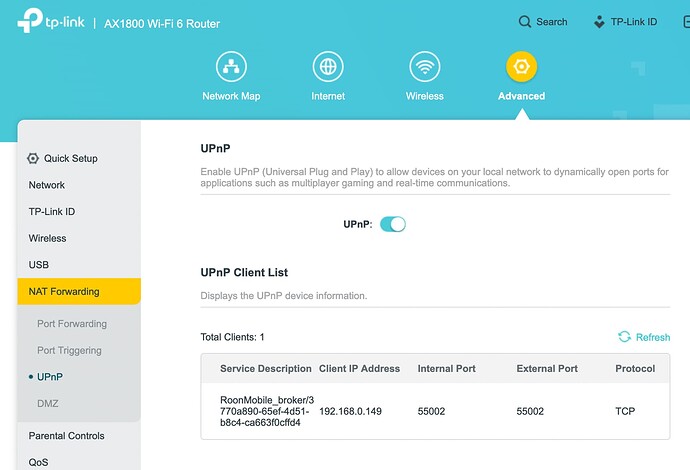Open TP-Link ID in the sidebar
Image resolution: width=690 pixels, height=470 pixels.
pyautogui.click(x=52, y=212)
